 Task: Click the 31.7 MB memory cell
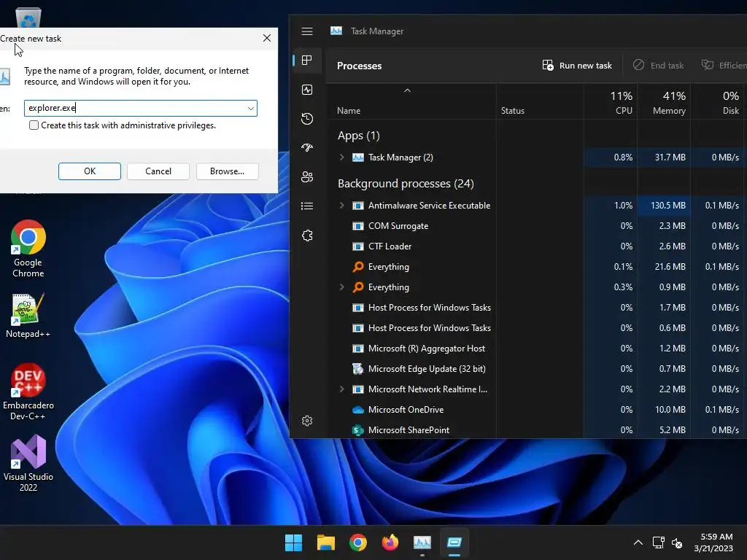(x=664, y=157)
